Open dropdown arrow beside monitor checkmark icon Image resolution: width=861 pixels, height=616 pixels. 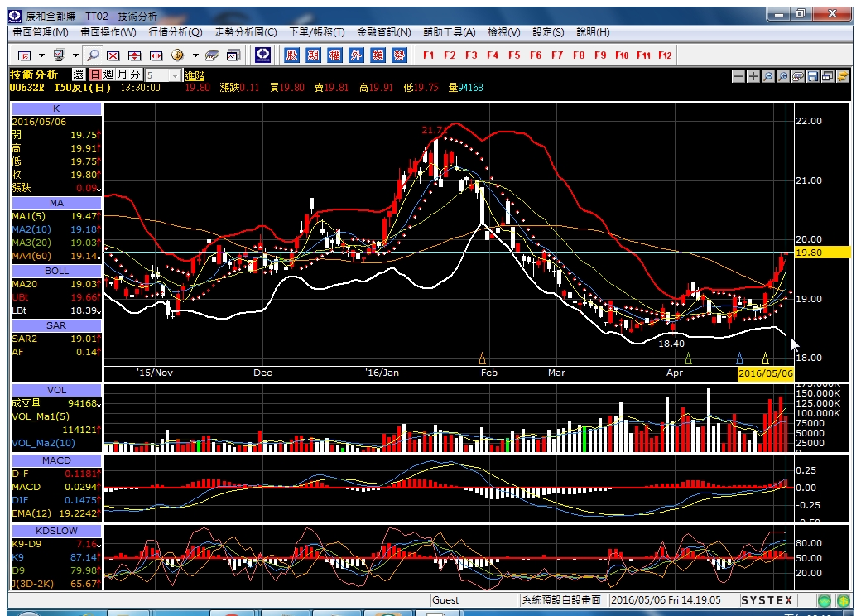(76, 55)
